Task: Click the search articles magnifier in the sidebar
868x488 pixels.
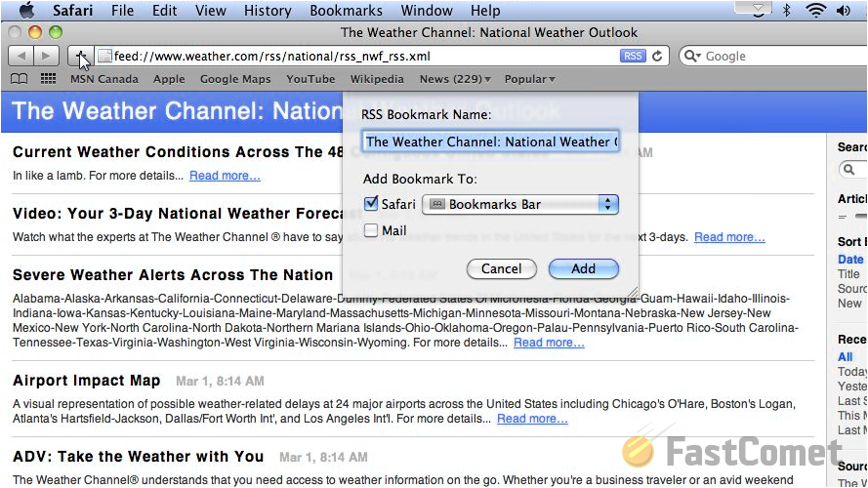Action: click(848, 169)
